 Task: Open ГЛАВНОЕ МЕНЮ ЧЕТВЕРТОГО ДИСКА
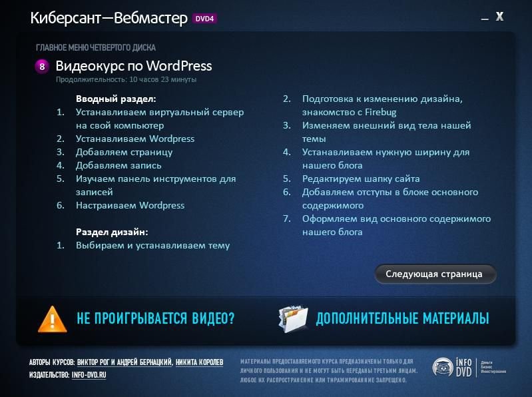pyautogui.click(x=96, y=47)
